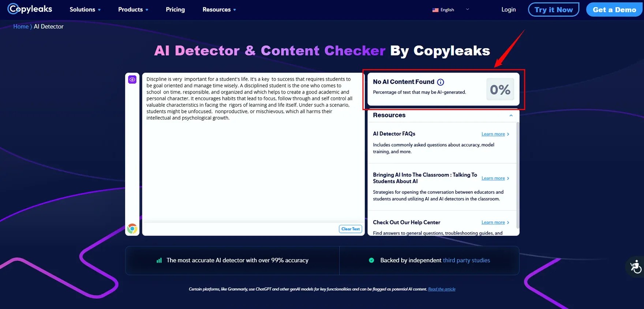Click the 0% result badge
The height and width of the screenshot is (309, 644).
click(x=500, y=89)
